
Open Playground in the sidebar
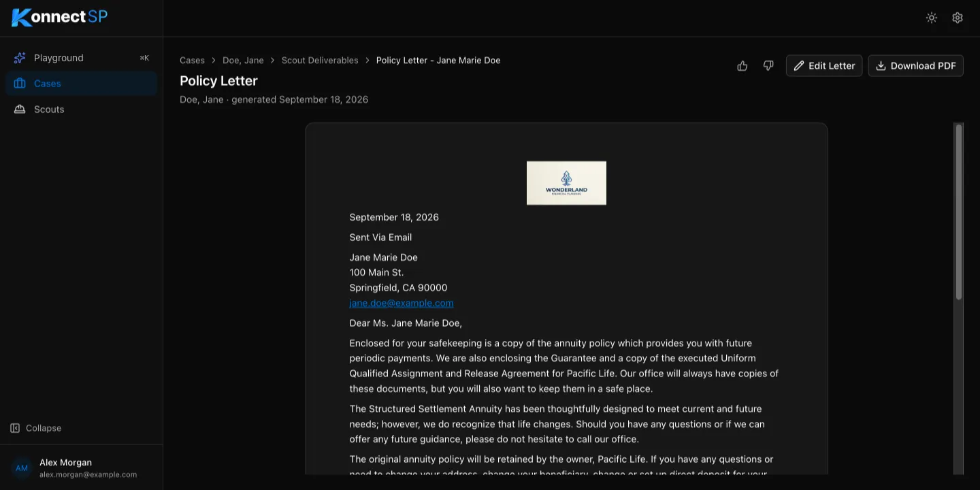click(x=81, y=58)
